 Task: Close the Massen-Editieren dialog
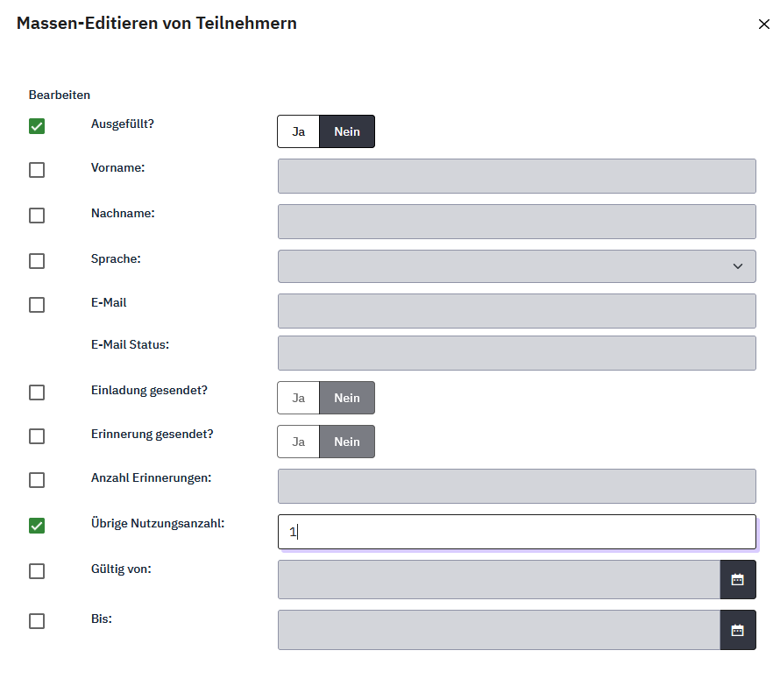coord(763,25)
